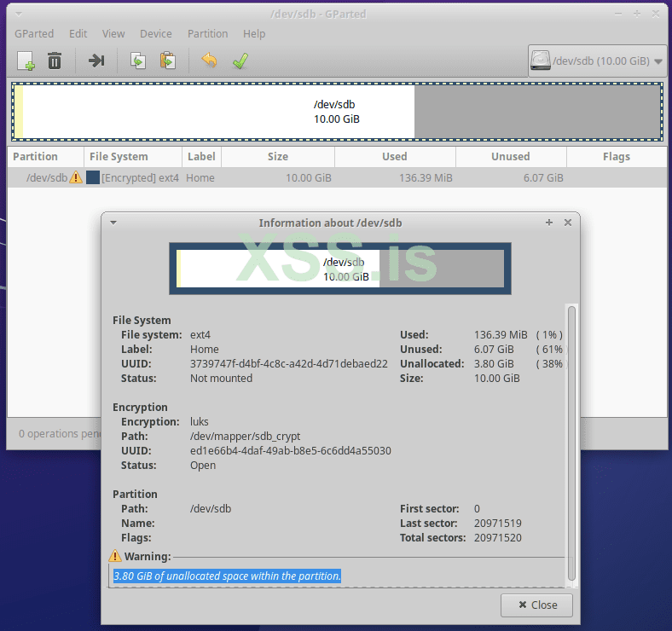Click the X button of Information dialog
This screenshot has width=672, height=631.
568,223
